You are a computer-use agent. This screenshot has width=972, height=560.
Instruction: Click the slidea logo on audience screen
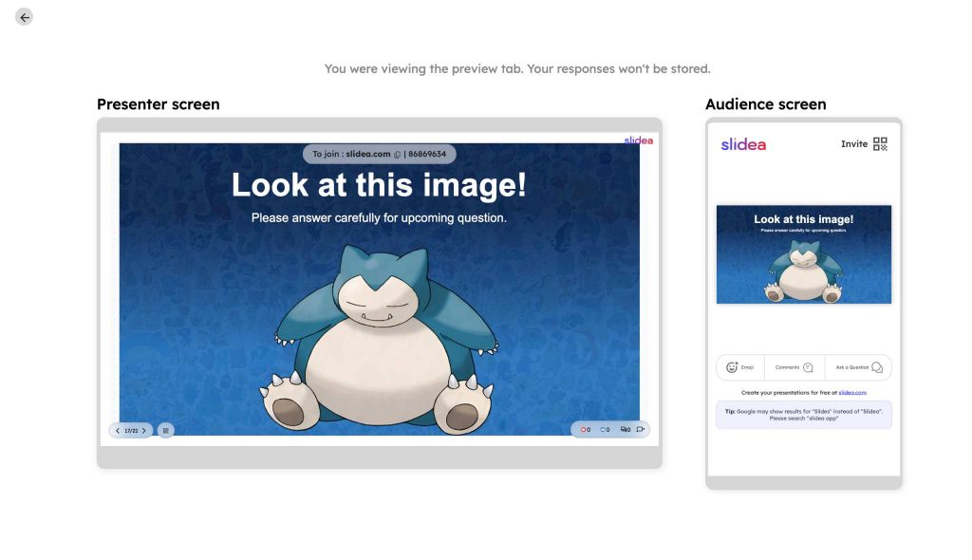743,144
